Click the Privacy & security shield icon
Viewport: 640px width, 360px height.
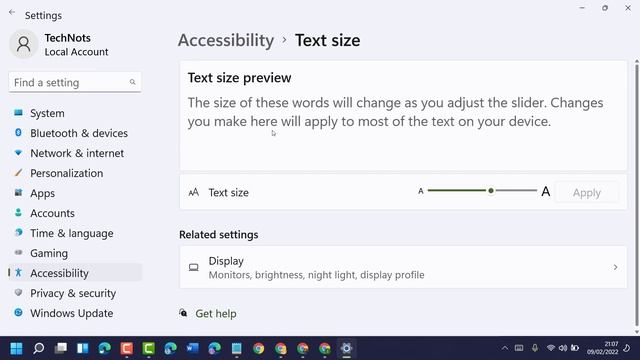click(18, 293)
